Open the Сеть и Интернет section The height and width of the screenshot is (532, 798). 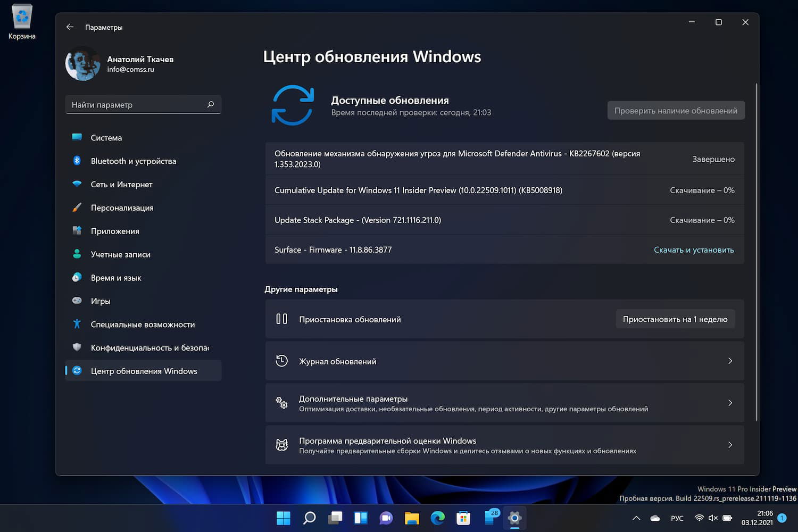[122, 184]
